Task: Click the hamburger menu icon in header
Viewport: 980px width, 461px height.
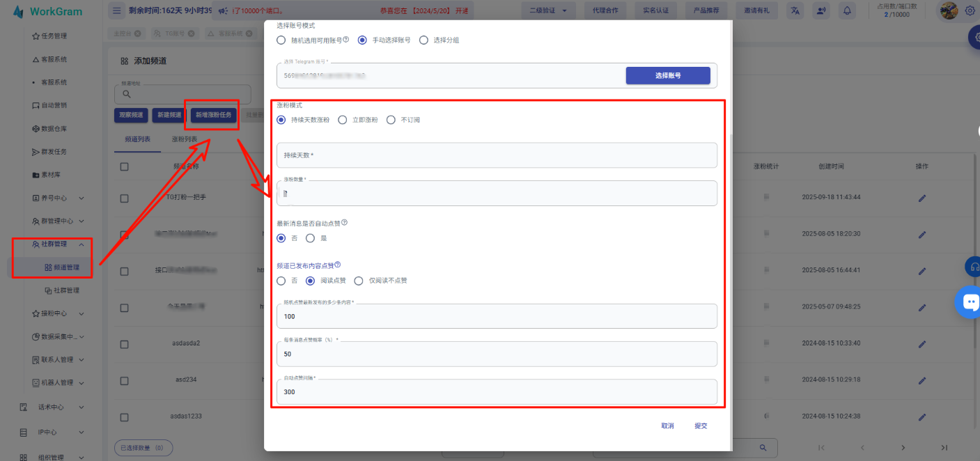Action: (x=117, y=10)
